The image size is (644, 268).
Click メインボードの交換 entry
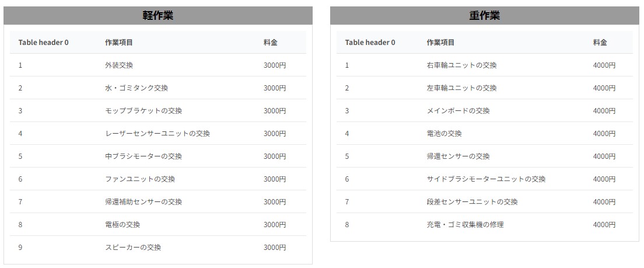[458, 111]
